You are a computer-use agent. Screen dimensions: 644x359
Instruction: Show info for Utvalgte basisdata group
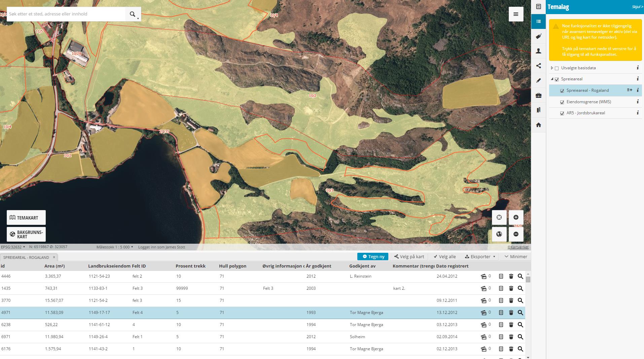[x=638, y=68]
